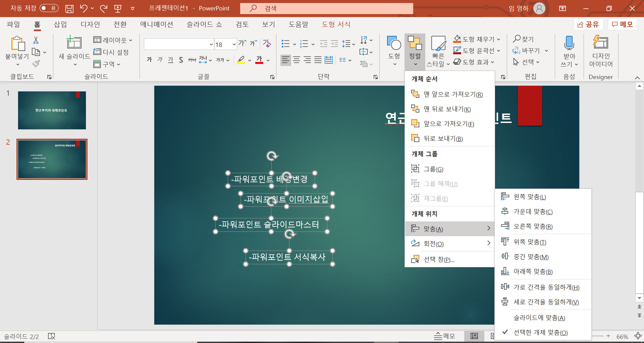Click the Undo arrow icon
Screen dimensions: 644x343
84,8
